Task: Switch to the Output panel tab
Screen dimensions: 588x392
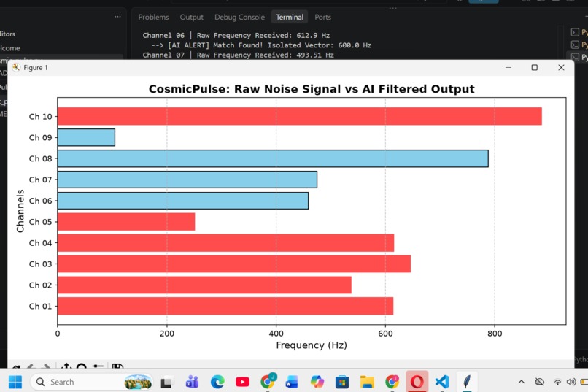Action: click(x=192, y=18)
